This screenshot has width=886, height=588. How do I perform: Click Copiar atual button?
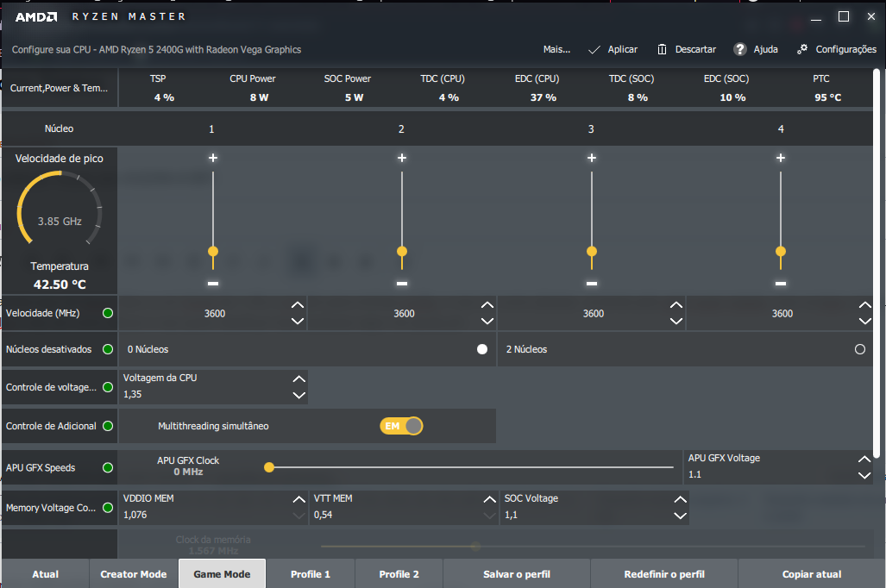[x=812, y=574]
